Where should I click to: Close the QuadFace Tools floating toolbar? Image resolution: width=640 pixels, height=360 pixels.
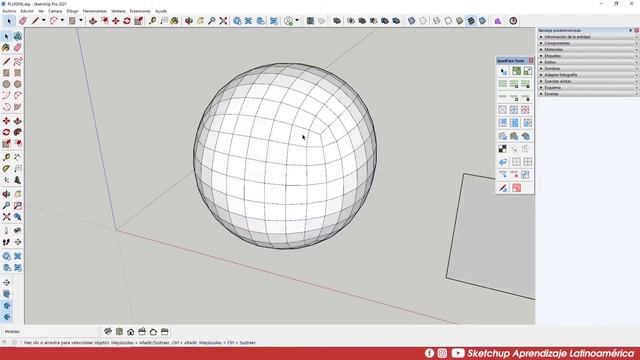coord(531,60)
